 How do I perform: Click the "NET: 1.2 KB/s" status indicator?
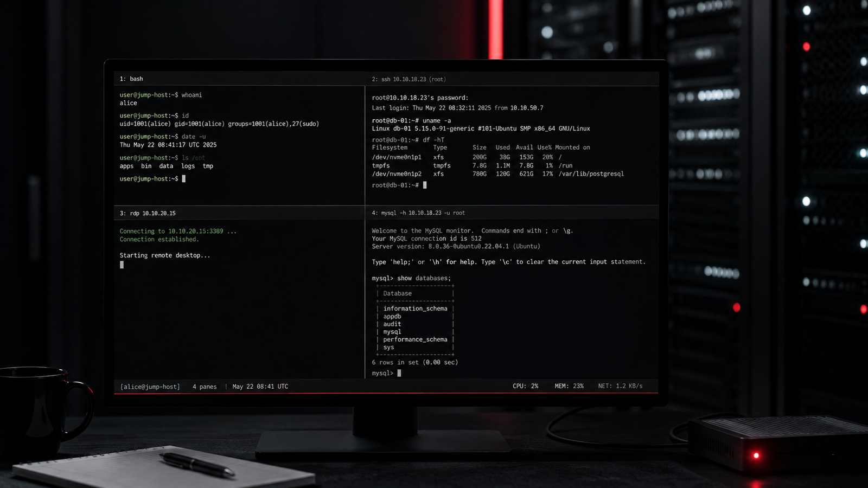[620, 386]
